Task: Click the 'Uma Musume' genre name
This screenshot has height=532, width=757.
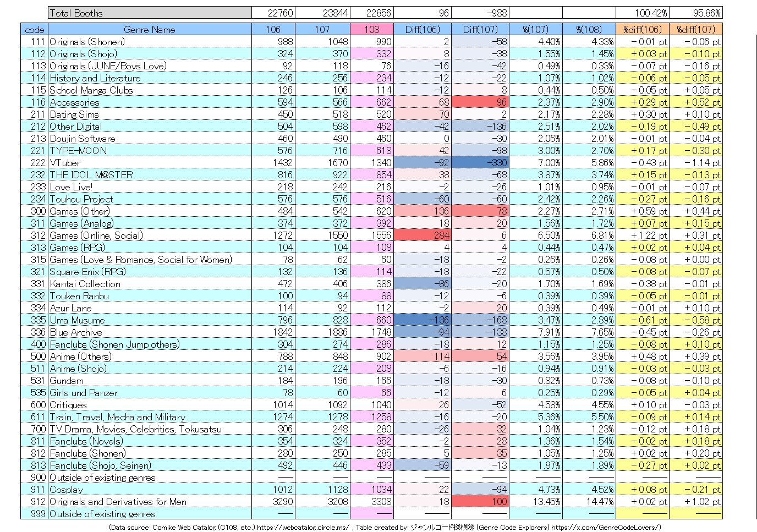Action: (77, 320)
